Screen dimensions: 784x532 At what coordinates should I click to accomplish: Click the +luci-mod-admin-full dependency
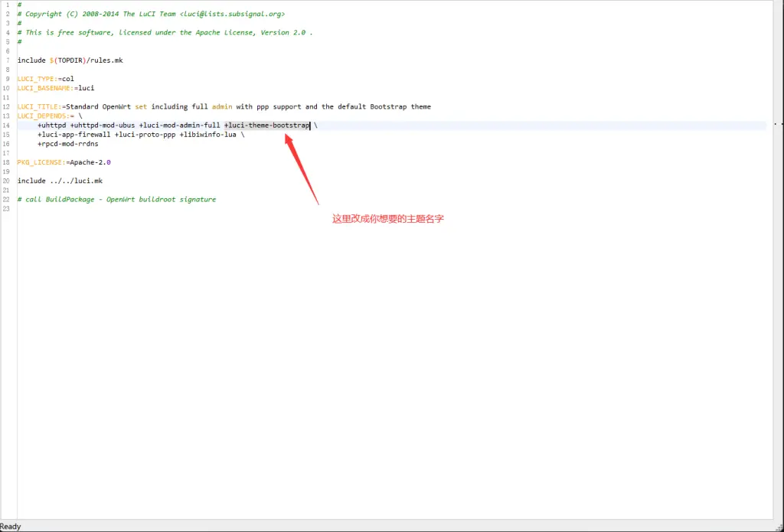179,126
